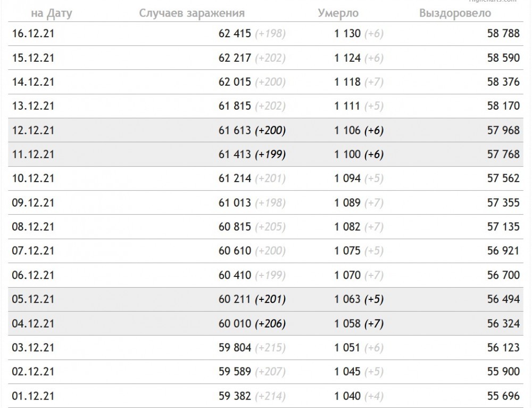Click recovered value 57 768
Viewport: 532px width, 408px height.
(503, 154)
